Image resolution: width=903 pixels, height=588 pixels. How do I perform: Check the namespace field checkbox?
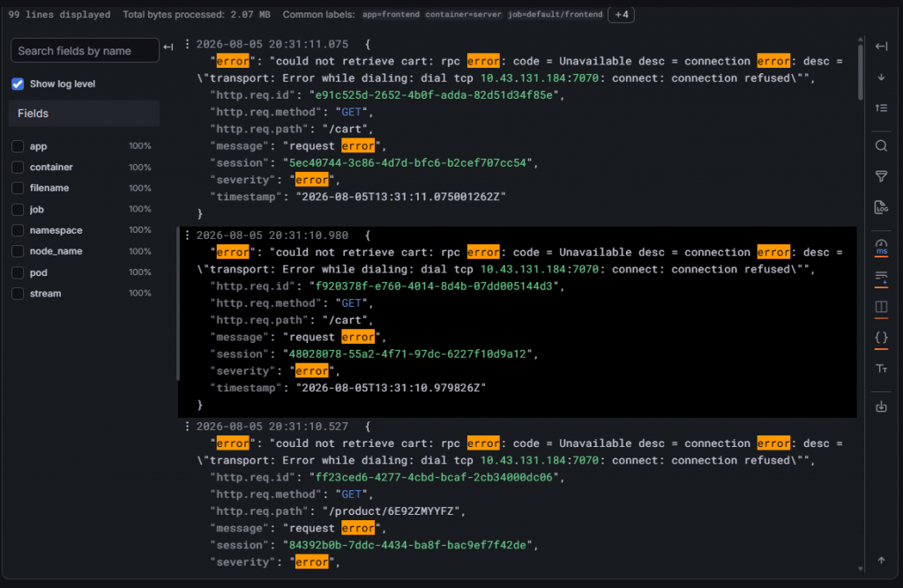(18, 230)
